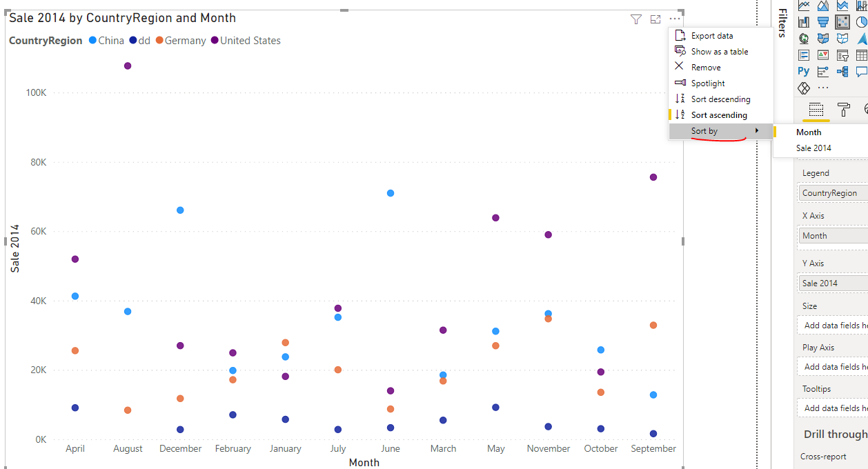Select the Funnel visual type
The image size is (868, 469).
(823, 22)
